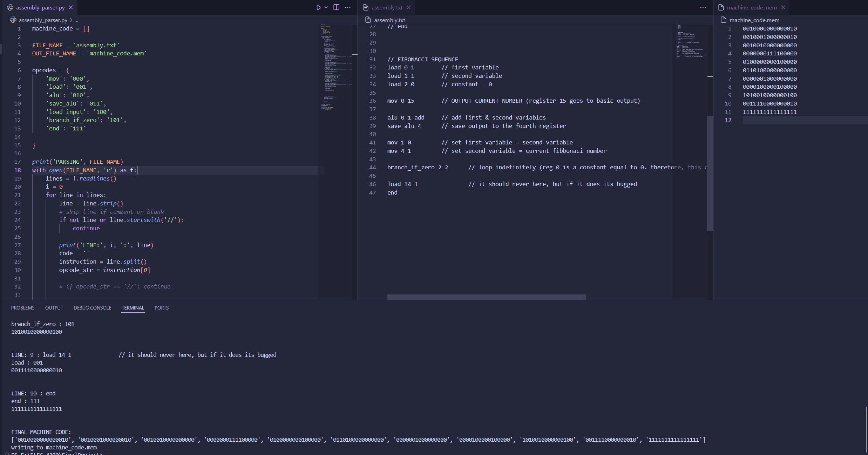This screenshot has width=868, height=455.
Task: Open more actions menu for the assembly.txt editor
Action: click(703, 7)
